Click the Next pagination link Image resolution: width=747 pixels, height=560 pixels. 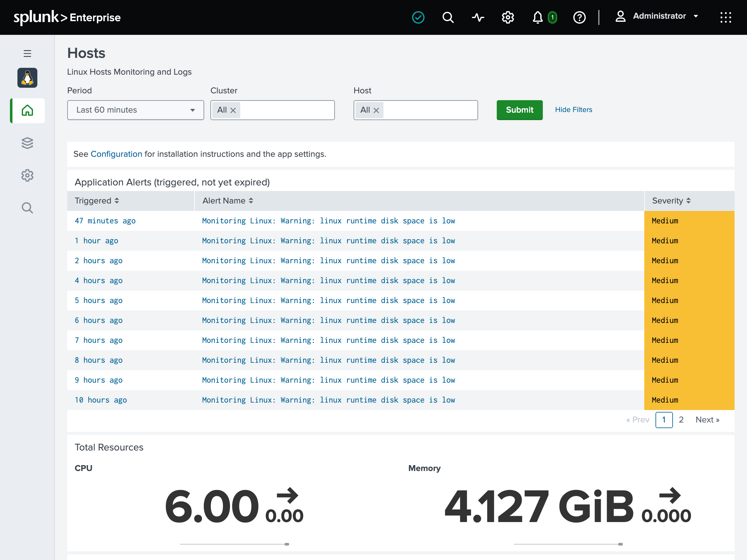pos(707,420)
